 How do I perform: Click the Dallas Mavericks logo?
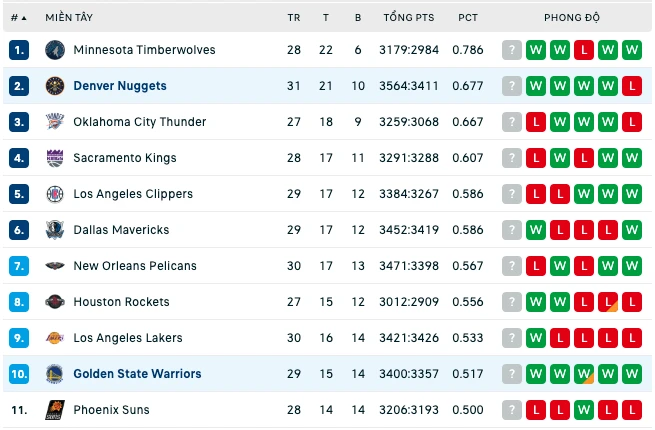(55, 230)
